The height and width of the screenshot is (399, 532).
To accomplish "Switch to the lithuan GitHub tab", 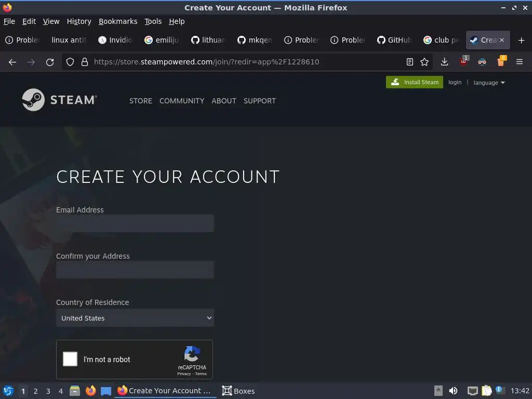I will [x=209, y=40].
